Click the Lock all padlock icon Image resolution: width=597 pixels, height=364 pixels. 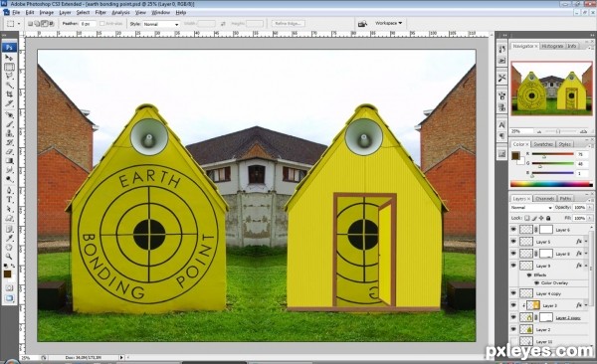point(548,218)
